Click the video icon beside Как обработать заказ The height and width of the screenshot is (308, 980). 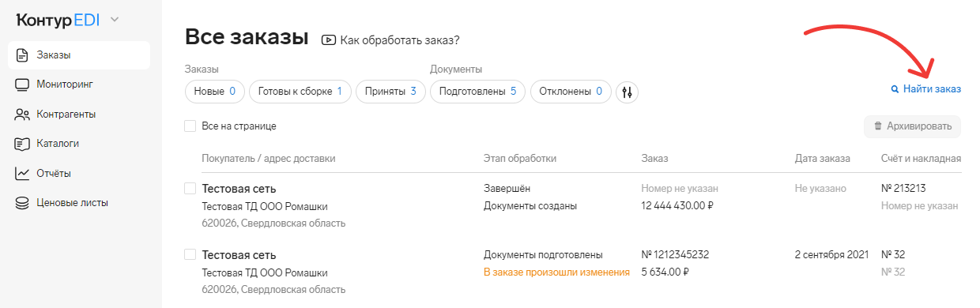coord(329,39)
